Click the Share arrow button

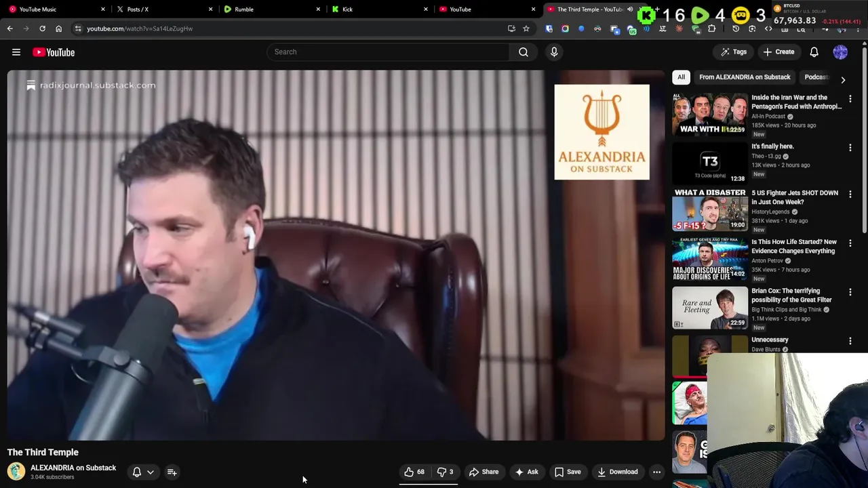pos(484,472)
